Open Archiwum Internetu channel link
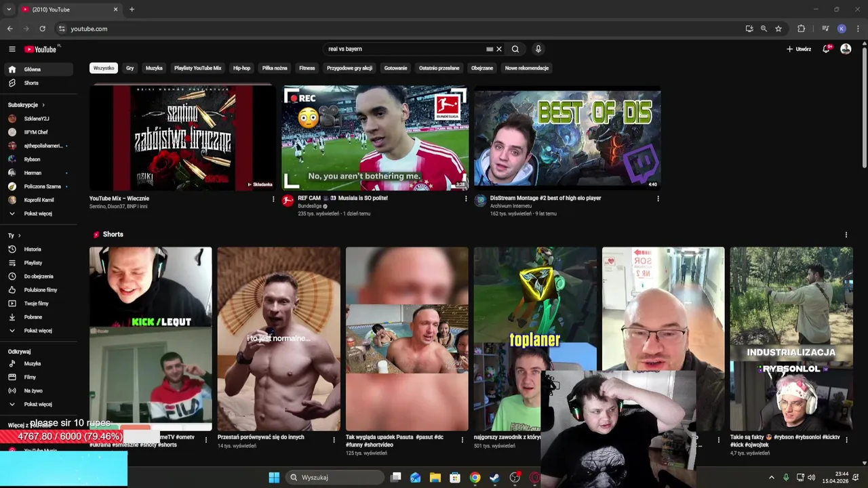This screenshot has width=868, height=488. [x=511, y=206]
